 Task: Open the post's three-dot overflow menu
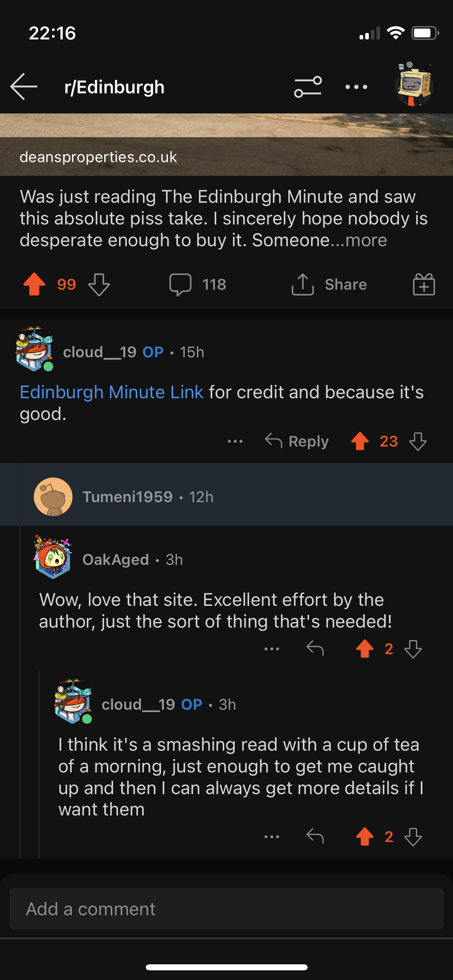356,87
